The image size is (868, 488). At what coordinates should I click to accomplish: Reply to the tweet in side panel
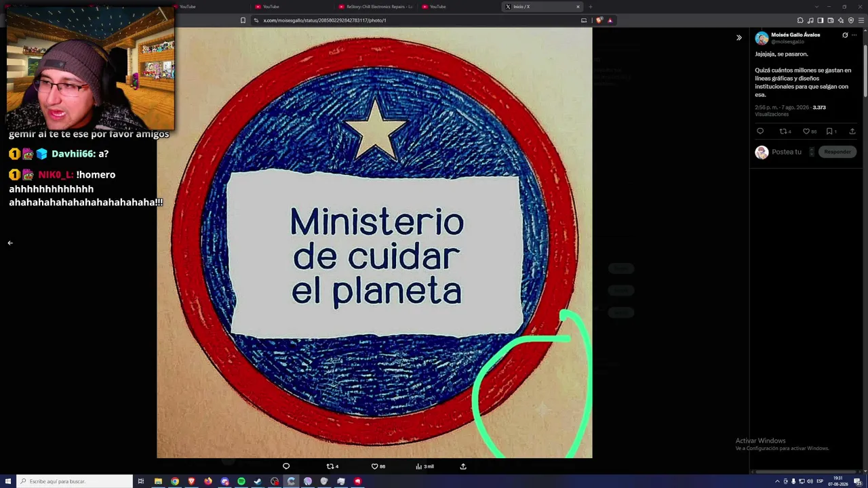[x=760, y=131]
